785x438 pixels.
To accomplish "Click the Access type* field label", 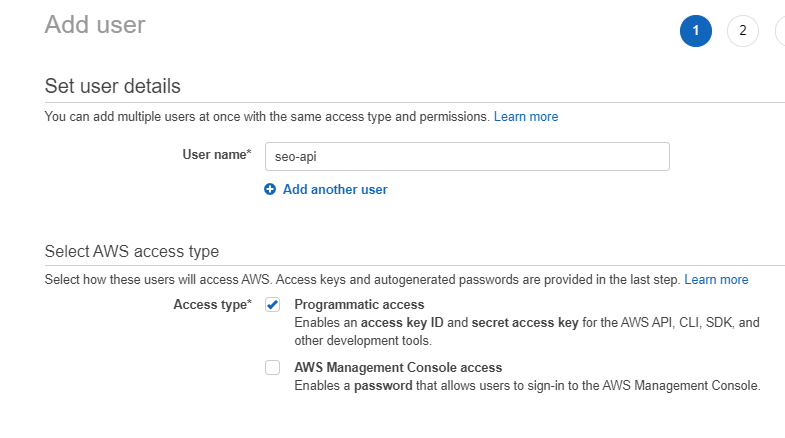I will click(x=212, y=304).
